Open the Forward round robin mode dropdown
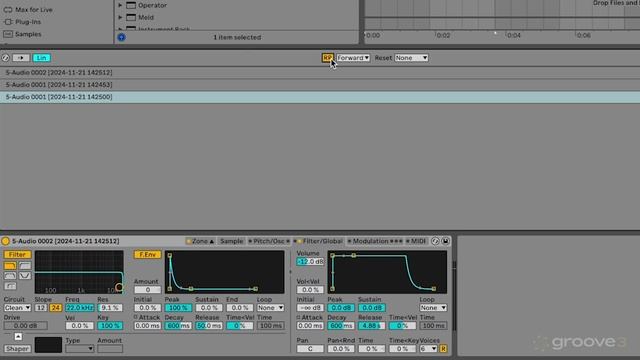This screenshot has width=640, height=360. click(x=353, y=58)
